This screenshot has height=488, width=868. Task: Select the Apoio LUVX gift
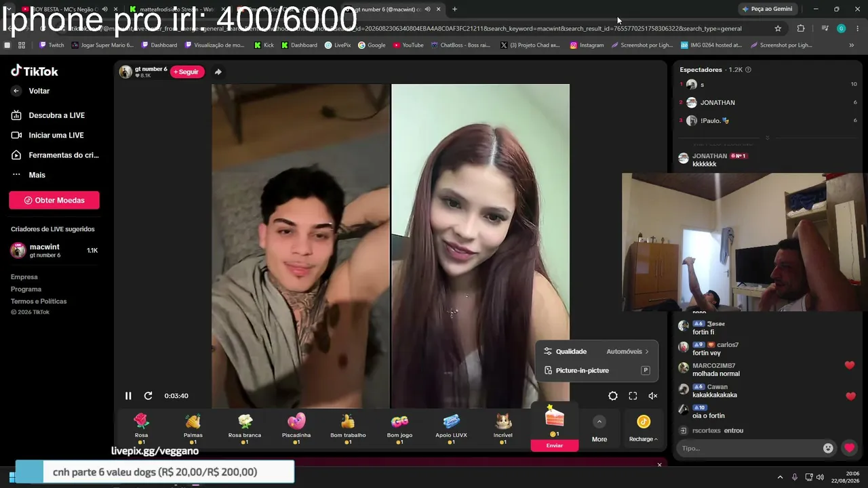pos(451,428)
